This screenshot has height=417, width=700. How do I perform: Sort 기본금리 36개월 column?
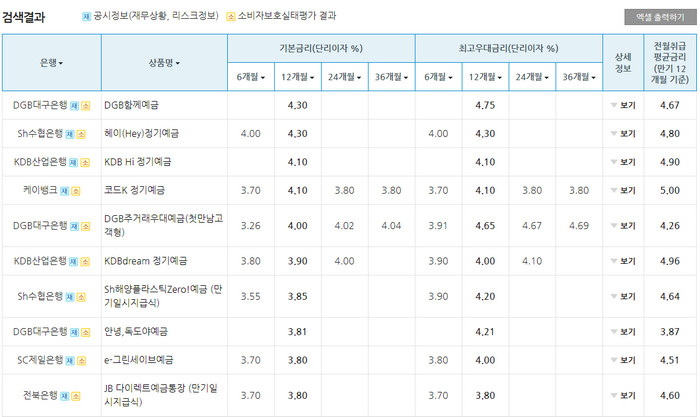click(392, 77)
